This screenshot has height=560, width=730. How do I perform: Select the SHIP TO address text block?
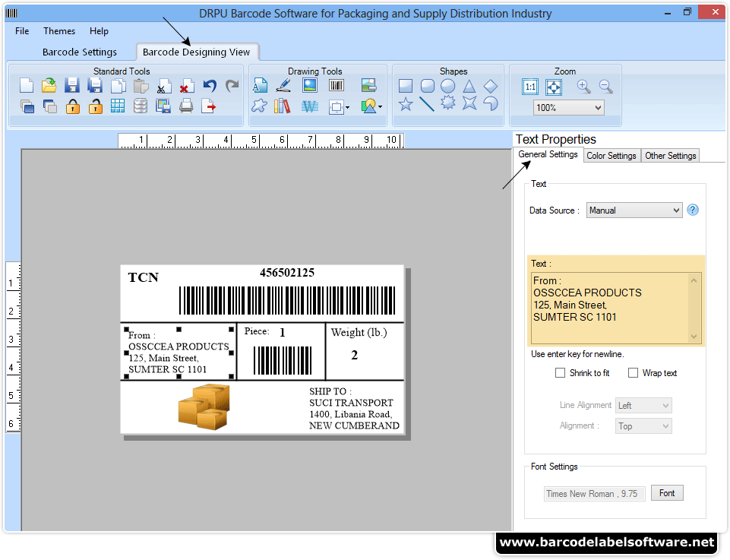click(354, 408)
